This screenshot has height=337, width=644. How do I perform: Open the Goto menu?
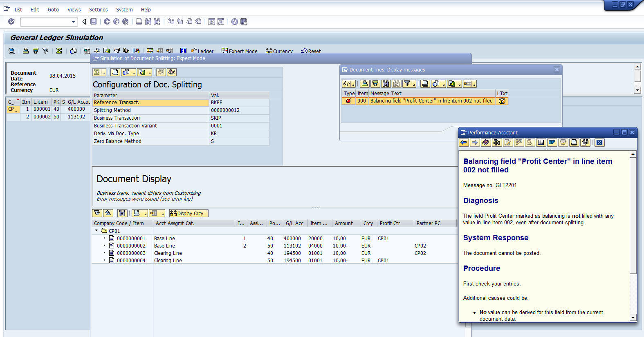click(53, 10)
